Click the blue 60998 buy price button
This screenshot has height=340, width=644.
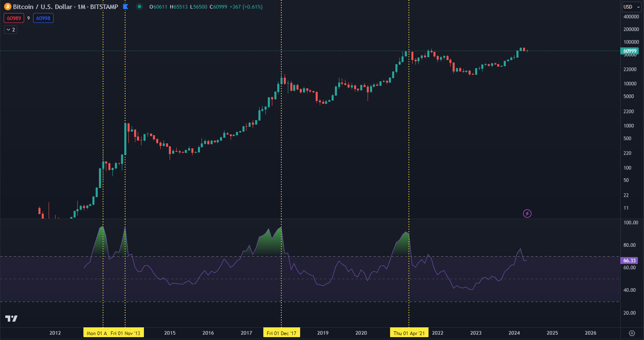click(43, 18)
